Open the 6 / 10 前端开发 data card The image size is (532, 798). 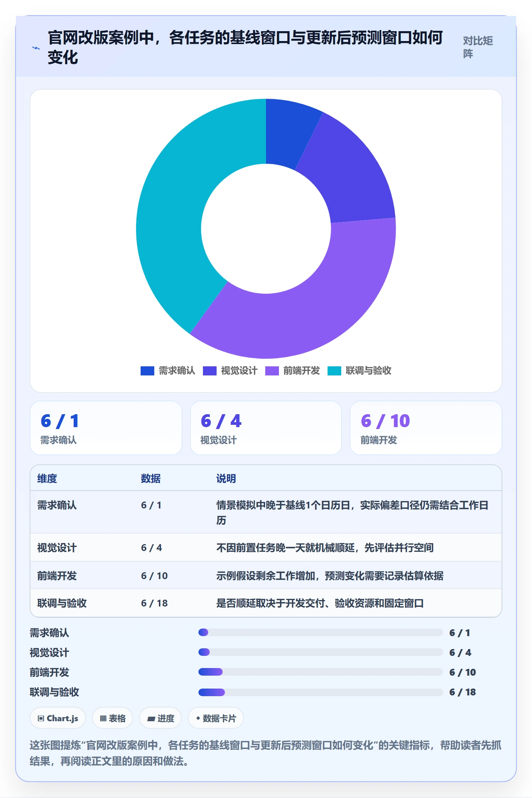point(426,428)
